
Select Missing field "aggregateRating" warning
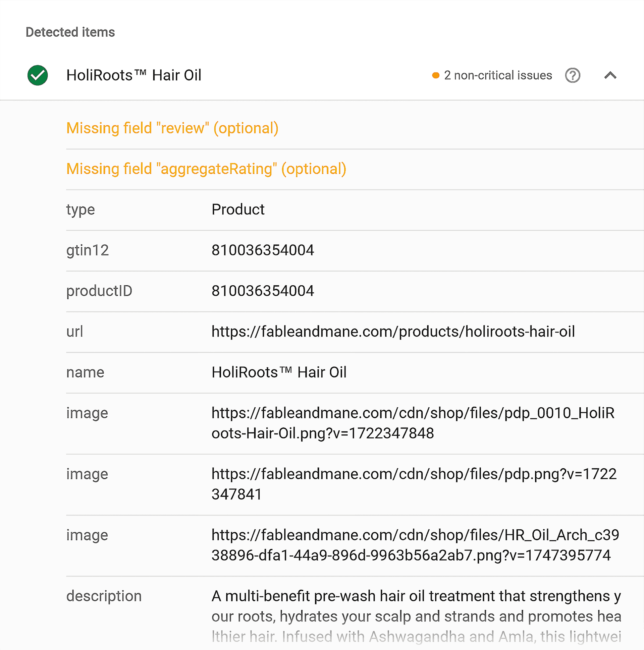point(206,169)
